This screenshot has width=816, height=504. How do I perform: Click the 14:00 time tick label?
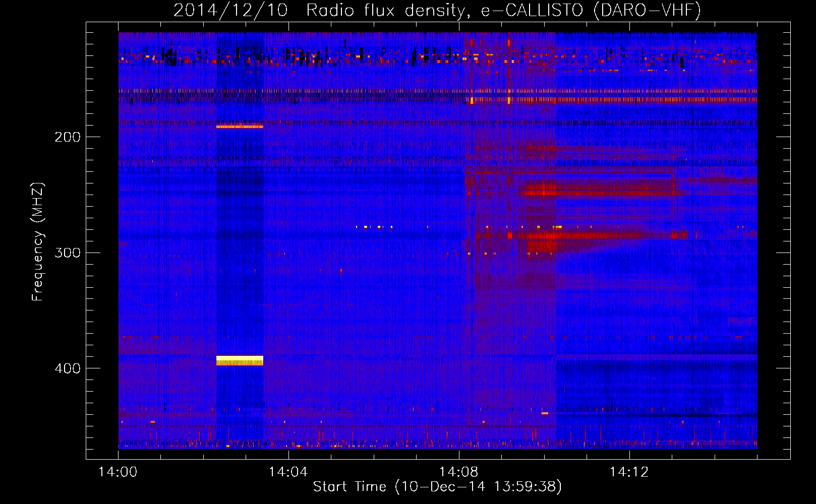coord(118,472)
